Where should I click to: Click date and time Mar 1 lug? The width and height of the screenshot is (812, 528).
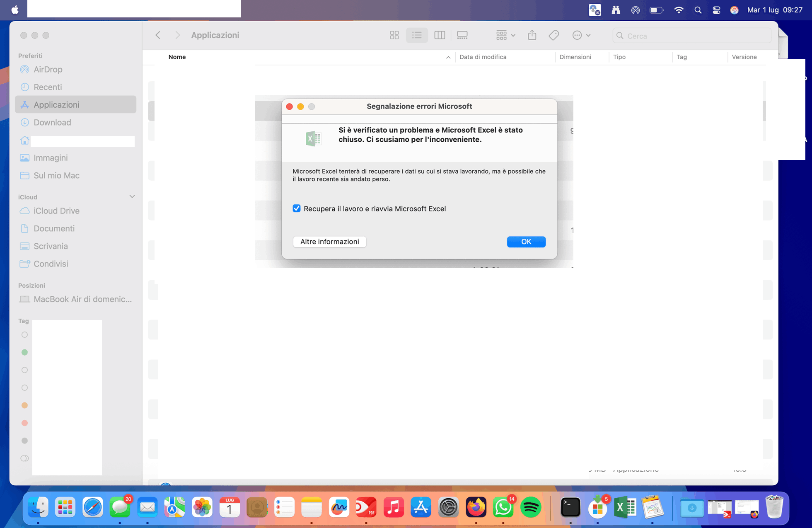775,10
